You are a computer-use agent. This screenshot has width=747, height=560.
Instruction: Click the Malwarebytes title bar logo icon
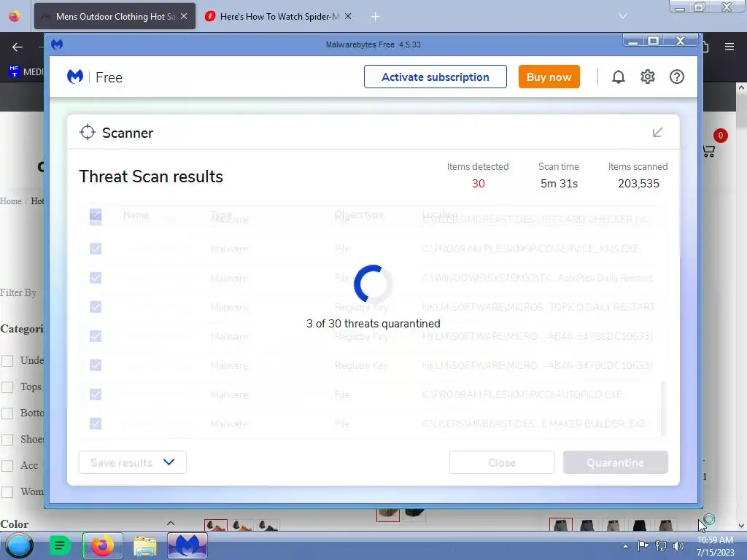point(57,44)
